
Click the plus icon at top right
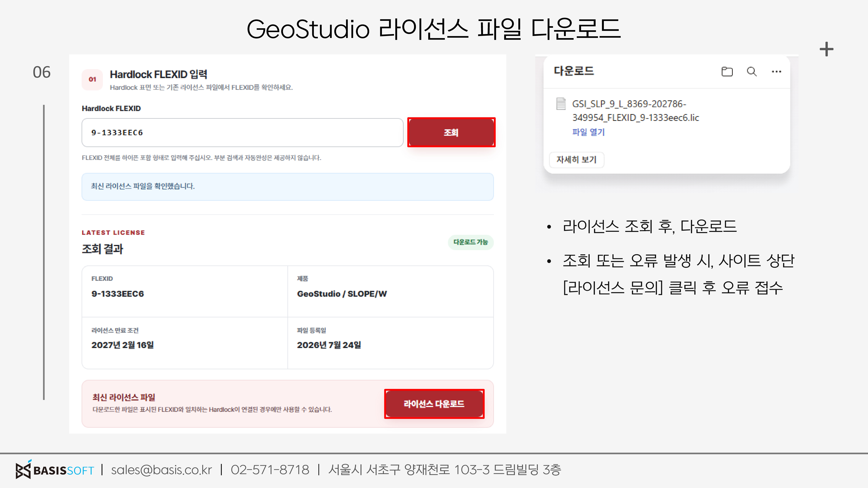[x=827, y=49]
